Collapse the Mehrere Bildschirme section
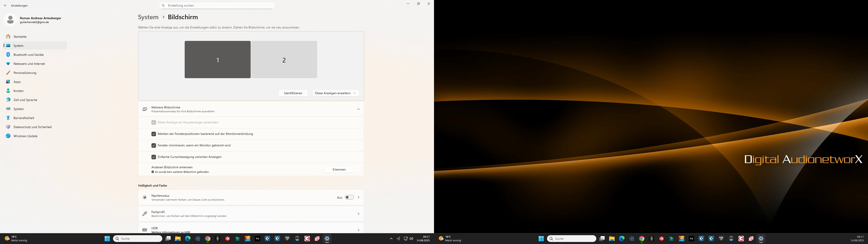868x244 pixels. [x=359, y=109]
